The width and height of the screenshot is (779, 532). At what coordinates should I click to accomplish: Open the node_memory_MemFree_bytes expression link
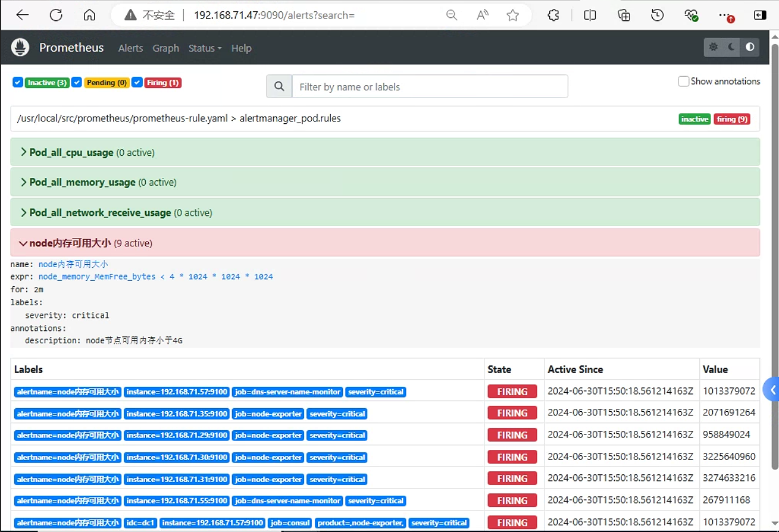(156, 277)
